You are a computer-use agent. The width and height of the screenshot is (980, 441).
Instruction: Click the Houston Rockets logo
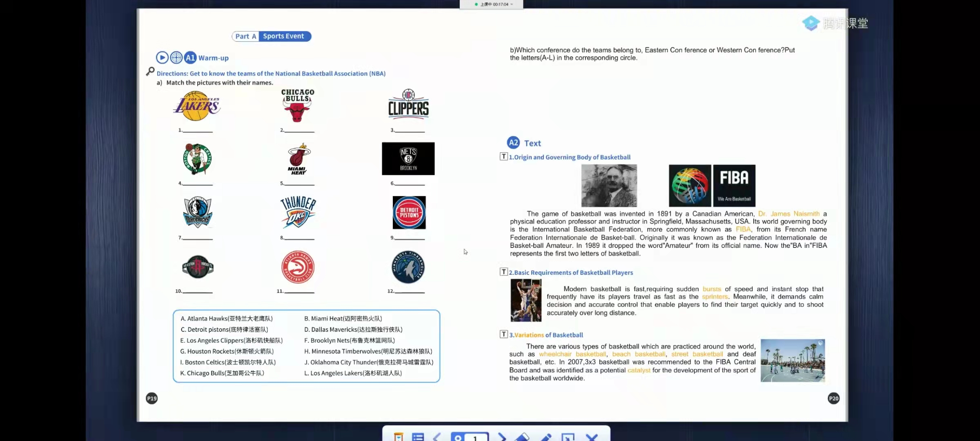pos(198,267)
